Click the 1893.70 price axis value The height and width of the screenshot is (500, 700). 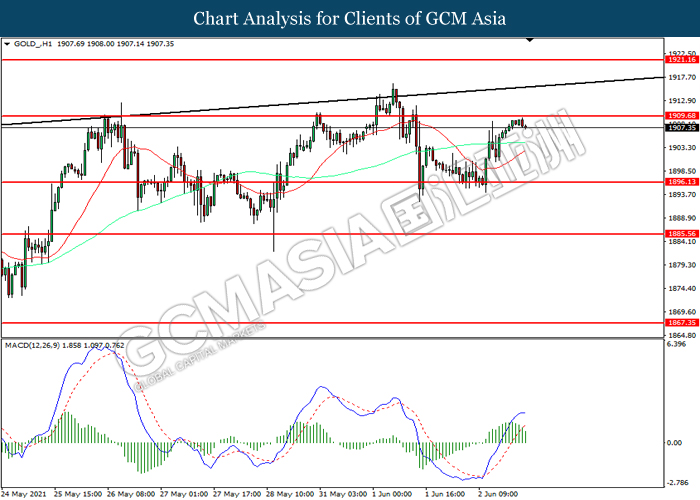[x=682, y=194]
